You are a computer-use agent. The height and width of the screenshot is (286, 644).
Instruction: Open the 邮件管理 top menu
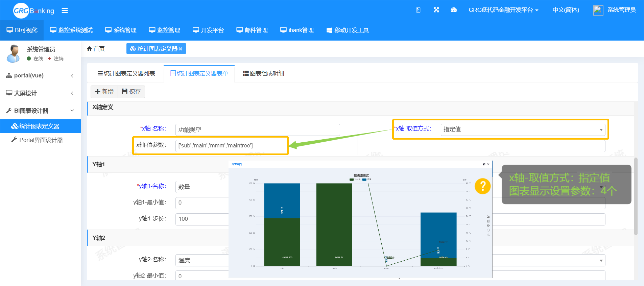click(252, 30)
